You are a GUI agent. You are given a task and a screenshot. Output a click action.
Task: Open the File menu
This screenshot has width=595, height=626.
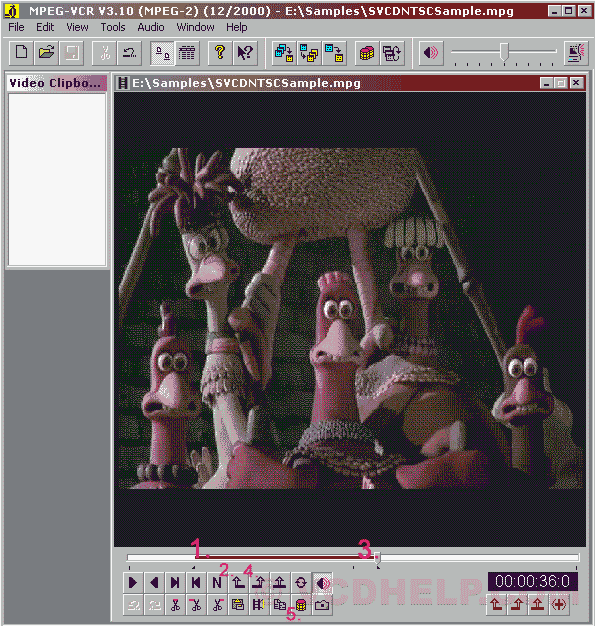point(16,27)
